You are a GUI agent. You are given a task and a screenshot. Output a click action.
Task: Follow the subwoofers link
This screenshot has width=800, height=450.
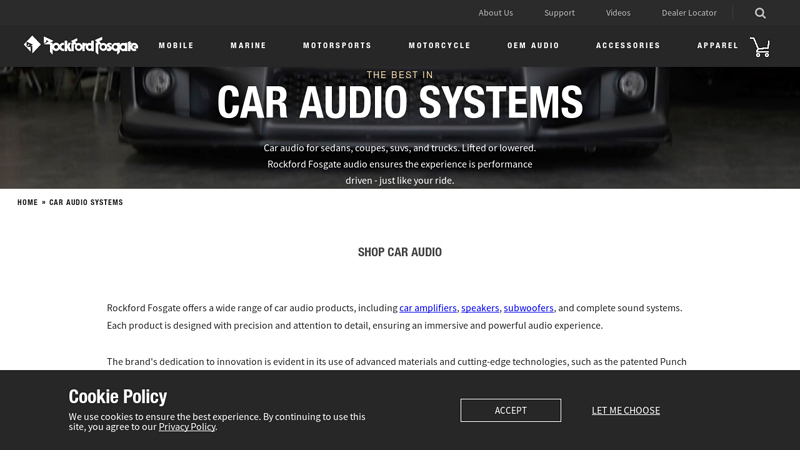[528, 308]
